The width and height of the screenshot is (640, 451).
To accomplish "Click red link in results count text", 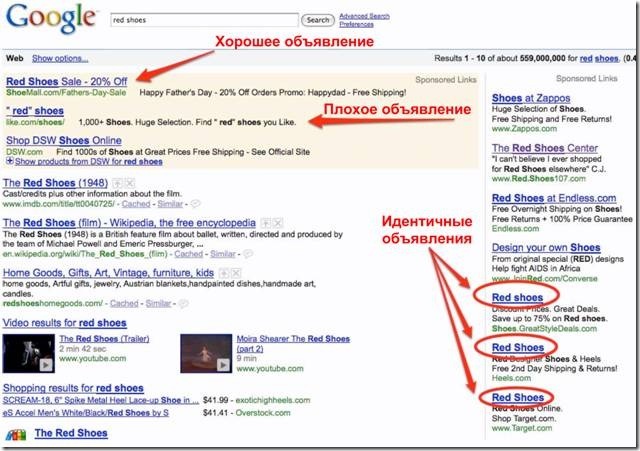I will coord(586,58).
